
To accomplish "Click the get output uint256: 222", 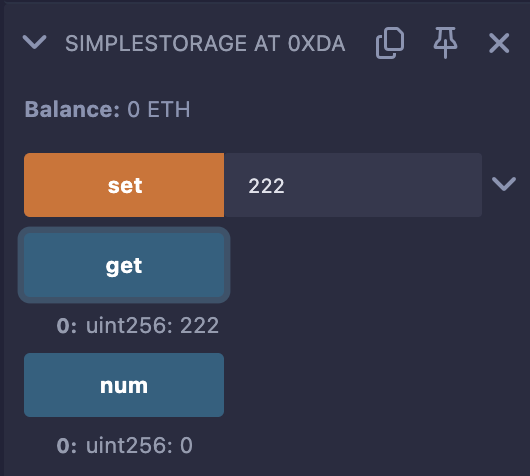I will click(x=152, y=326).
